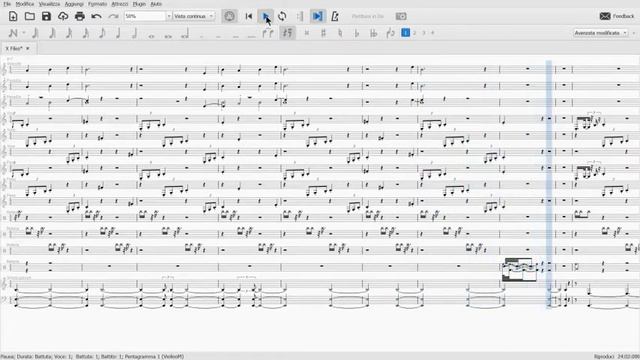The height and width of the screenshot is (360, 640).
Task: Open image capture camera tool
Action: point(401,16)
